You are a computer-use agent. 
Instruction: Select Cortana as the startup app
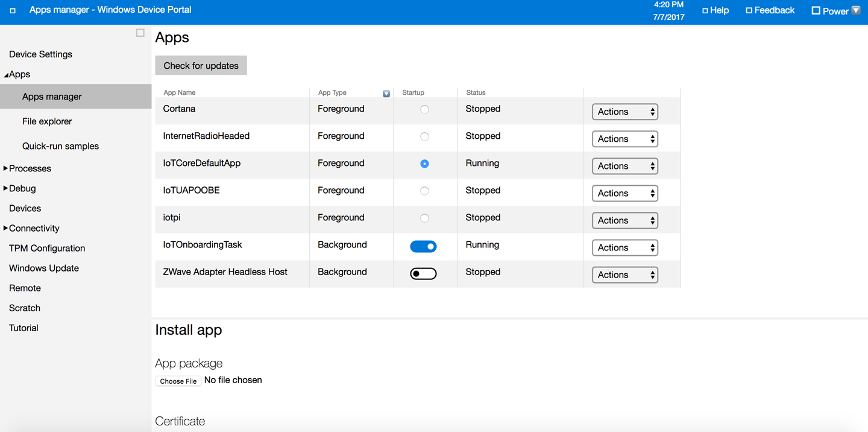tap(424, 109)
